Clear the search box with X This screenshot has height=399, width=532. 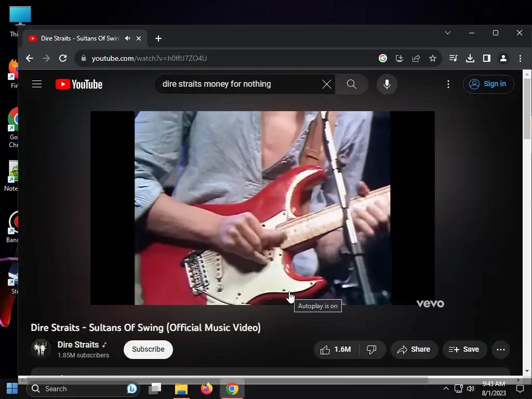326,84
